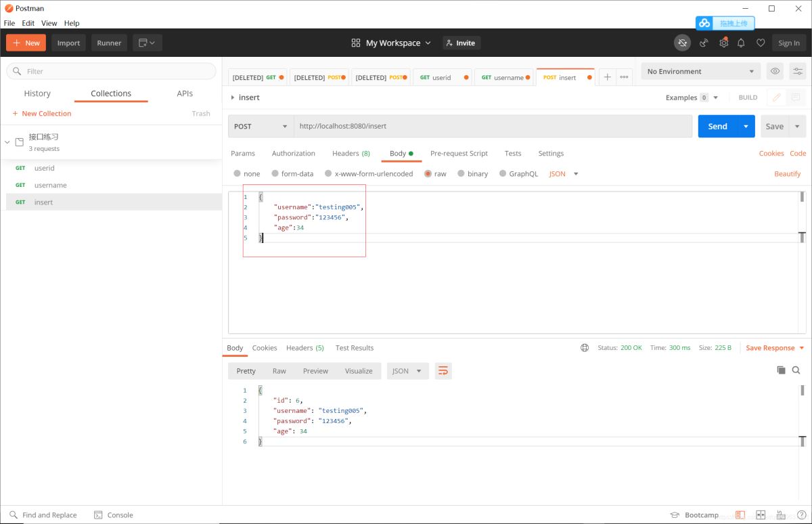Click the settings gear icon in header
812x524 pixels.
(723, 43)
